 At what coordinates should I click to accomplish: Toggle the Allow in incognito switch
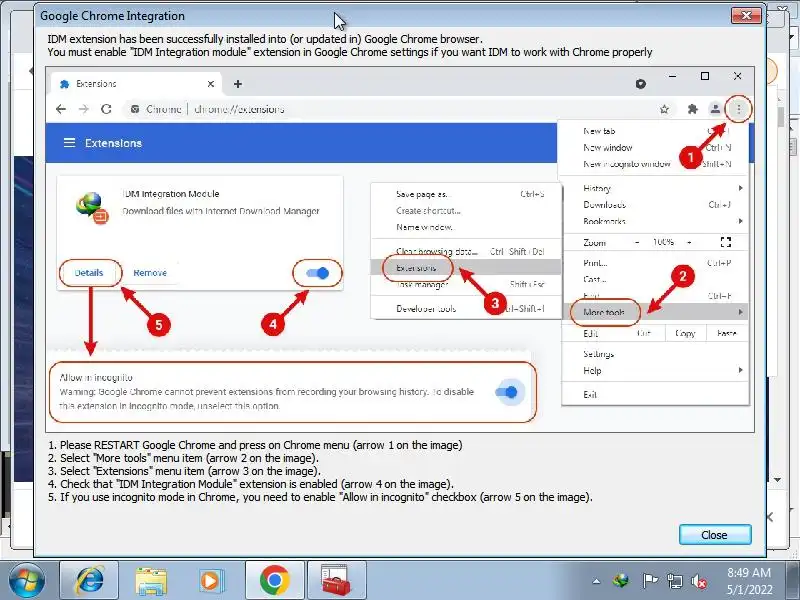click(x=507, y=392)
